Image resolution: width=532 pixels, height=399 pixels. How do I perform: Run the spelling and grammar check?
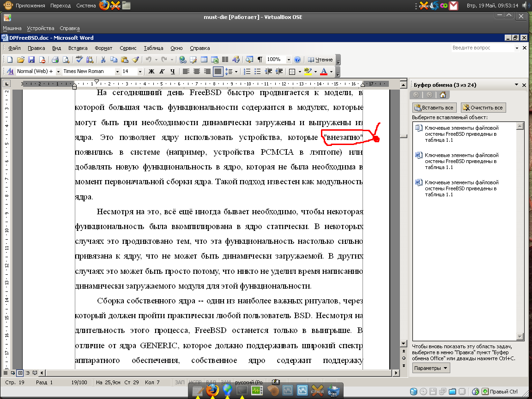(79, 60)
